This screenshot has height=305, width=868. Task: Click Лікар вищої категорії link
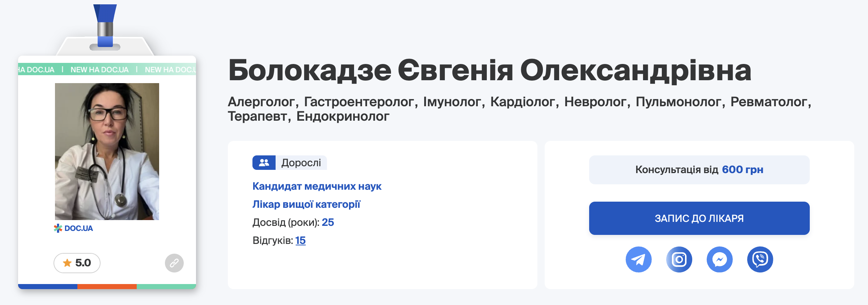click(306, 204)
